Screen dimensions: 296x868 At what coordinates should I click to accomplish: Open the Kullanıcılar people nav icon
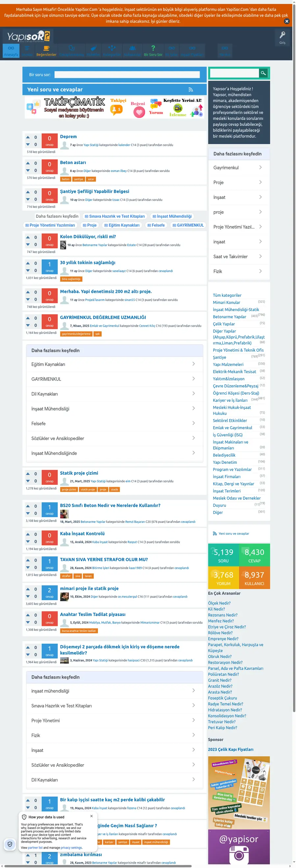click(132, 50)
